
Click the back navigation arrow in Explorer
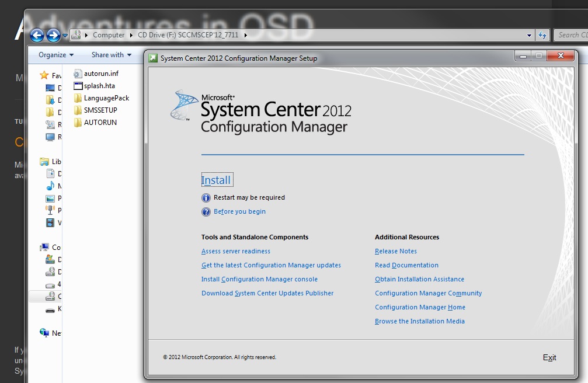point(36,36)
